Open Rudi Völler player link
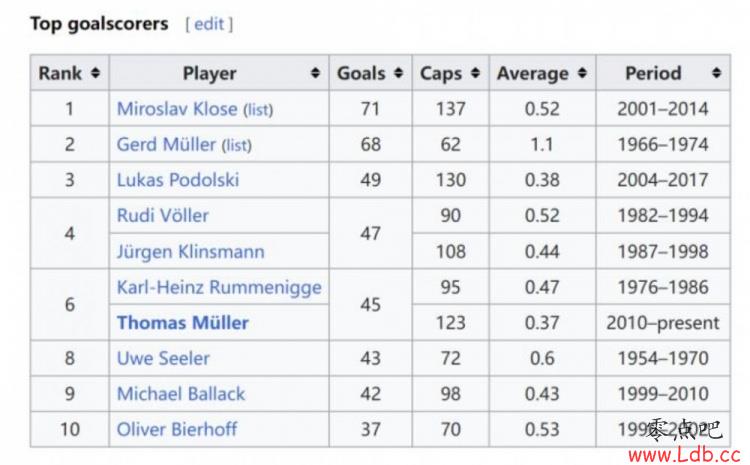The image size is (750, 465). point(163,216)
